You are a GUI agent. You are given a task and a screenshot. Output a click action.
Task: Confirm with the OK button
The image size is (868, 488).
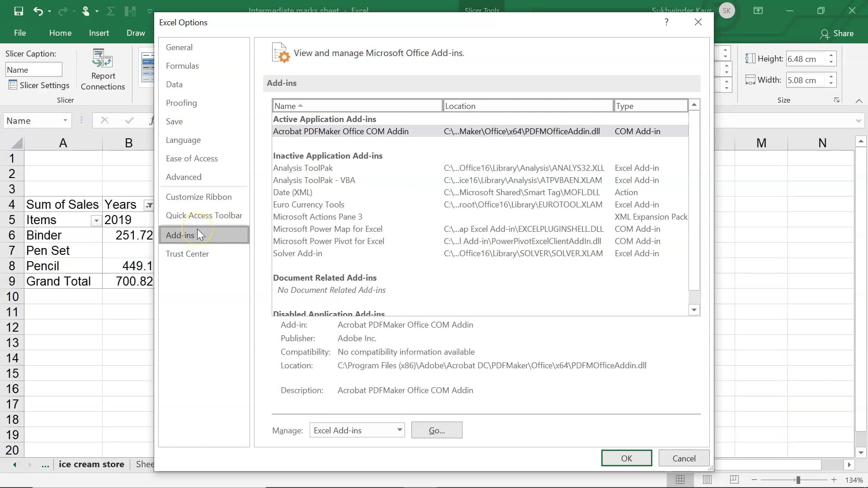[x=627, y=458]
